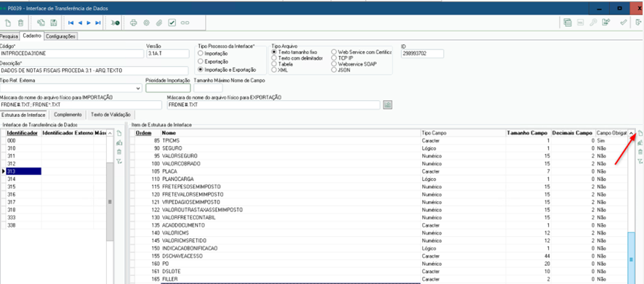Switch to the Cadastro tab
This screenshot has height=284, width=644.
click(32, 36)
